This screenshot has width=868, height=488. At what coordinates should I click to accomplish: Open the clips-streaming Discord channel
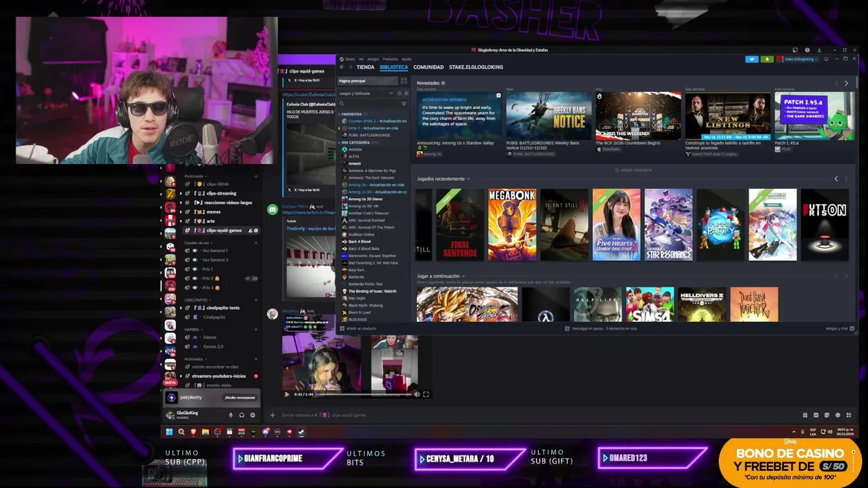point(221,193)
